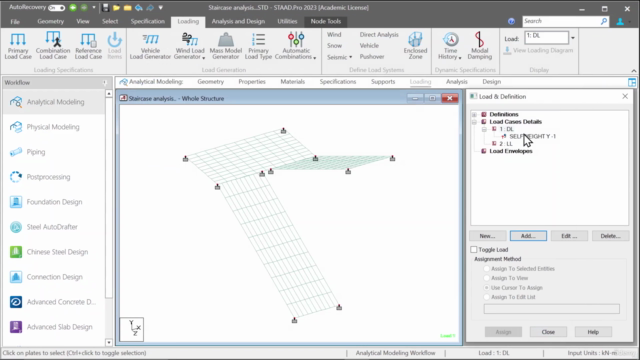The width and height of the screenshot is (640, 360).
Task: Open the Load case dropdown
Action: [573, 38]
